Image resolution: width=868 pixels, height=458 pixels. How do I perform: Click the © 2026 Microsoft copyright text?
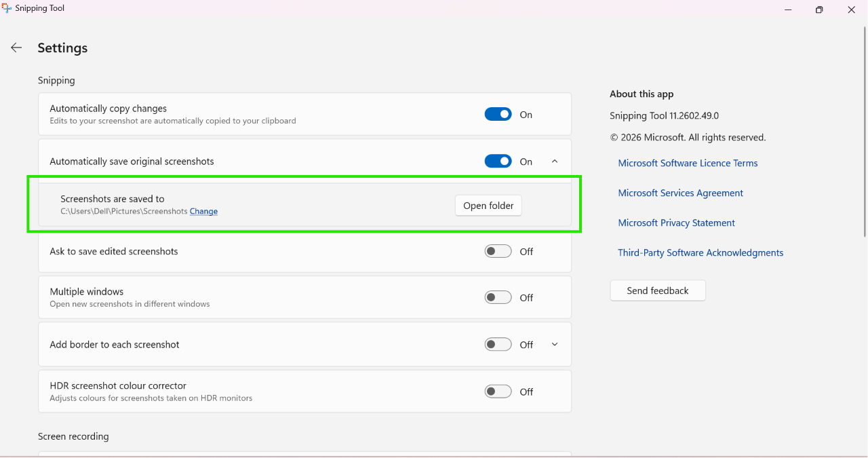click(x=688, y=137)
